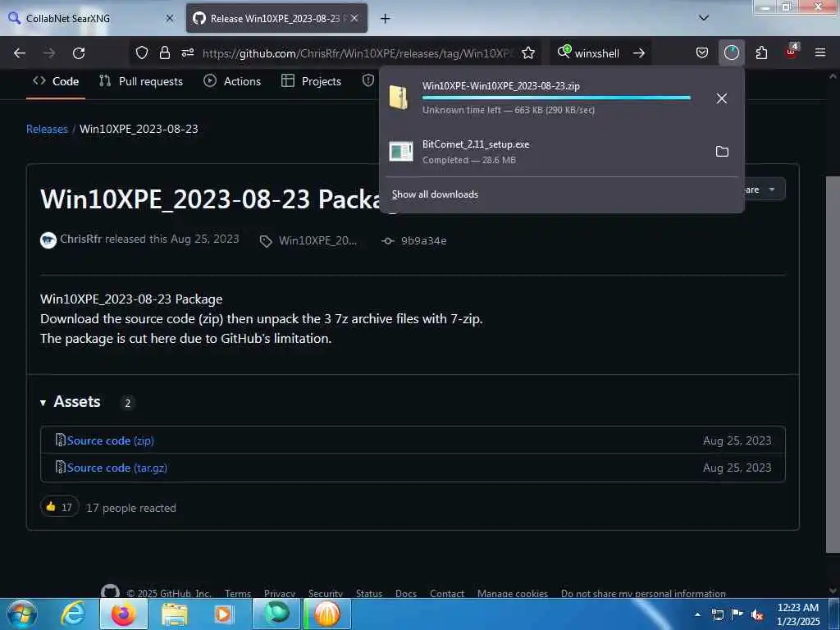Open the Security shield tab icon

(x=368, y=81)
